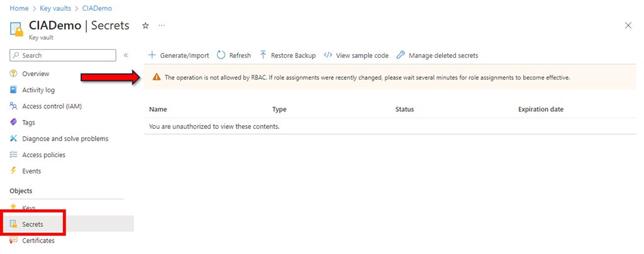Collapse the sidebar with double chevron
The image size is (644, 254).
126,55
